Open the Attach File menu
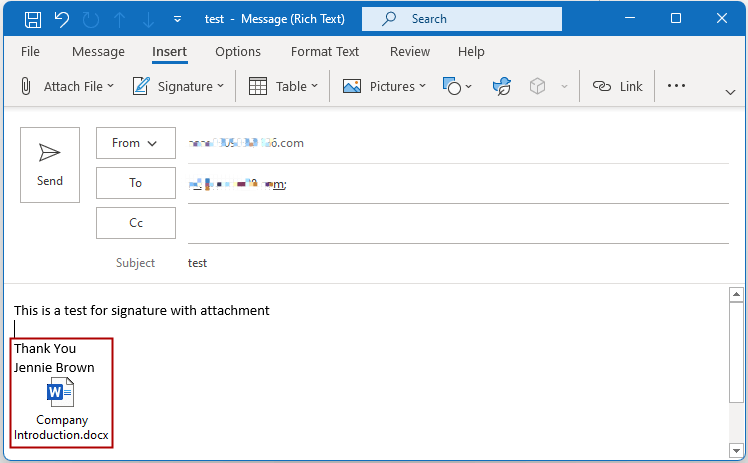The height and width of the screenshot is (463, 748). point(67,87)
